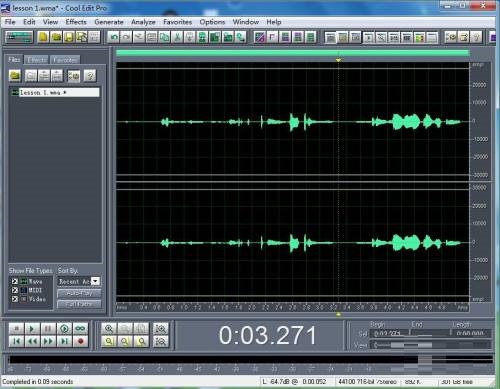Click the Open File folder icon in Files panel
500x389 pixels.
15,76
